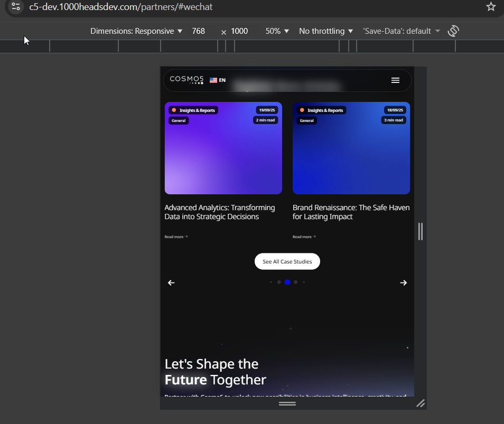Select the carousel dot left of active dot

click(279, 282)
